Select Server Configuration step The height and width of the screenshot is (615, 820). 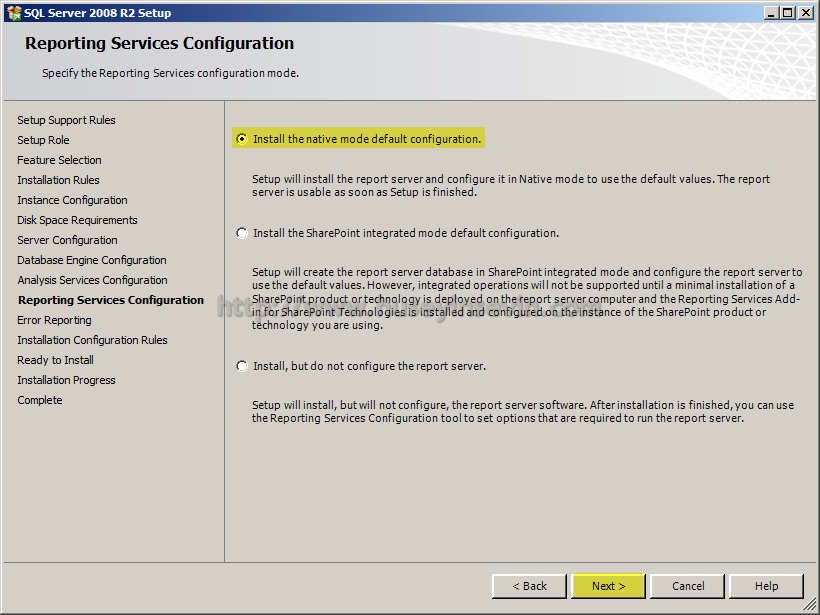(67, 240)
